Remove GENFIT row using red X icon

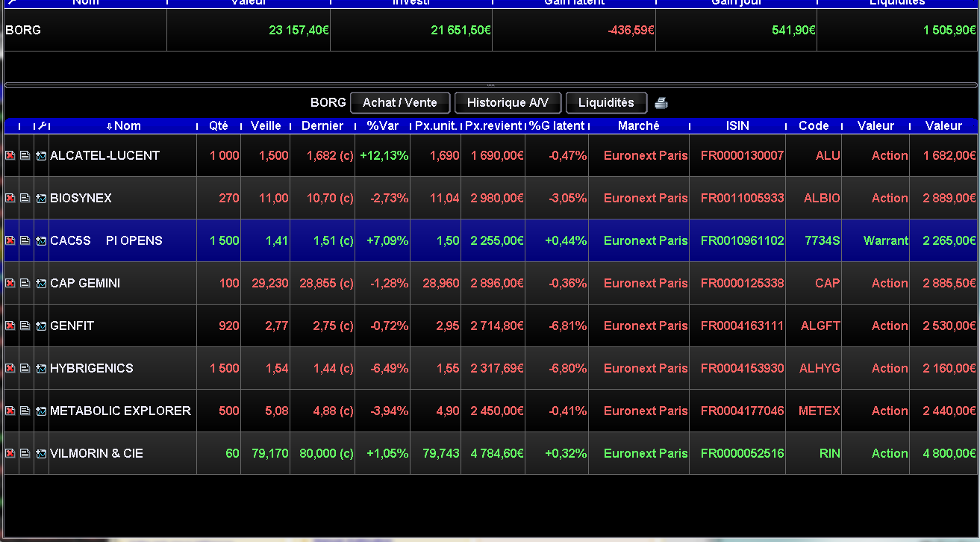pos(10,325)
